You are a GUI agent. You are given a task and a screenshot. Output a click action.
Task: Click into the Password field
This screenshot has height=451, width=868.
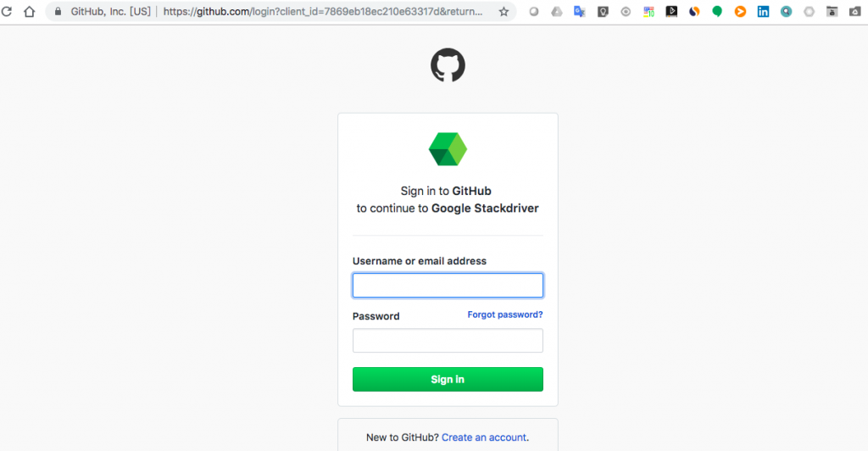448,341
